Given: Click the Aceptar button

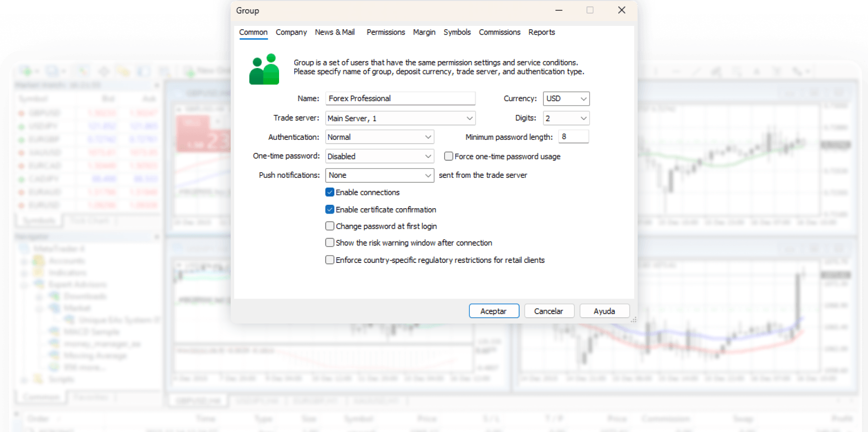Looking at the screenshot, I should 494,311.
